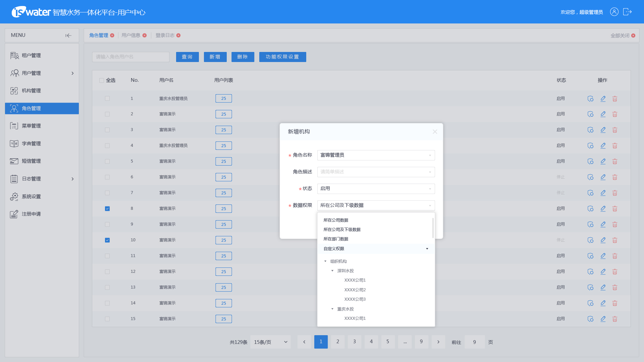Click row 15 delete trash icon
The width and height of the screenshot is (644, 362).
click(615, 319)
